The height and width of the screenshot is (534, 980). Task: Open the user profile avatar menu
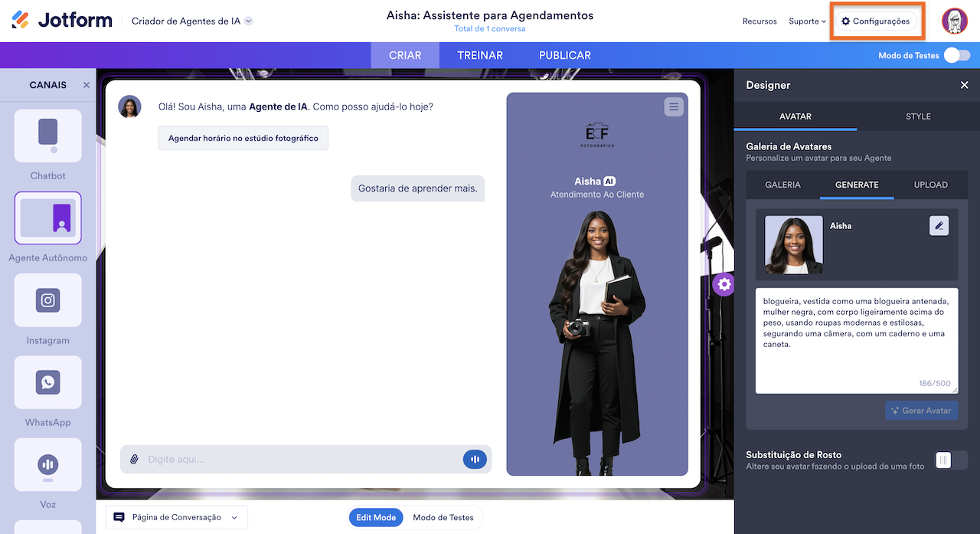pos(955,21)
